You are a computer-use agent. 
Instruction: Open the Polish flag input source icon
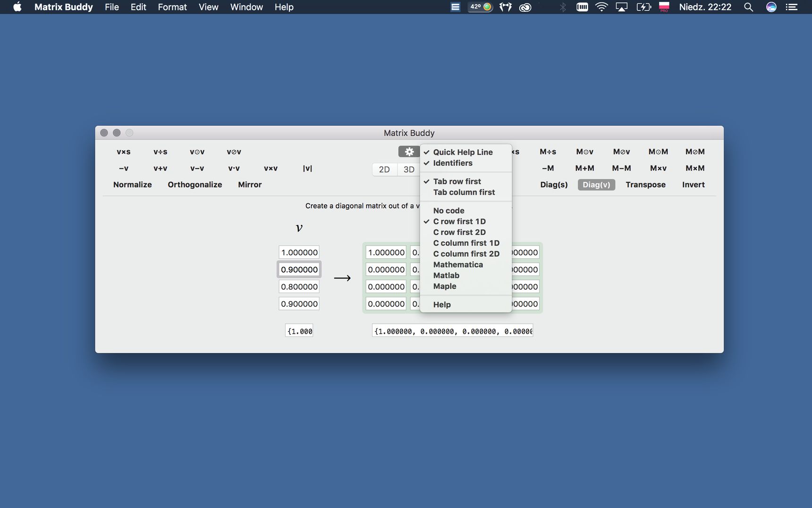(x=664, y=7)
